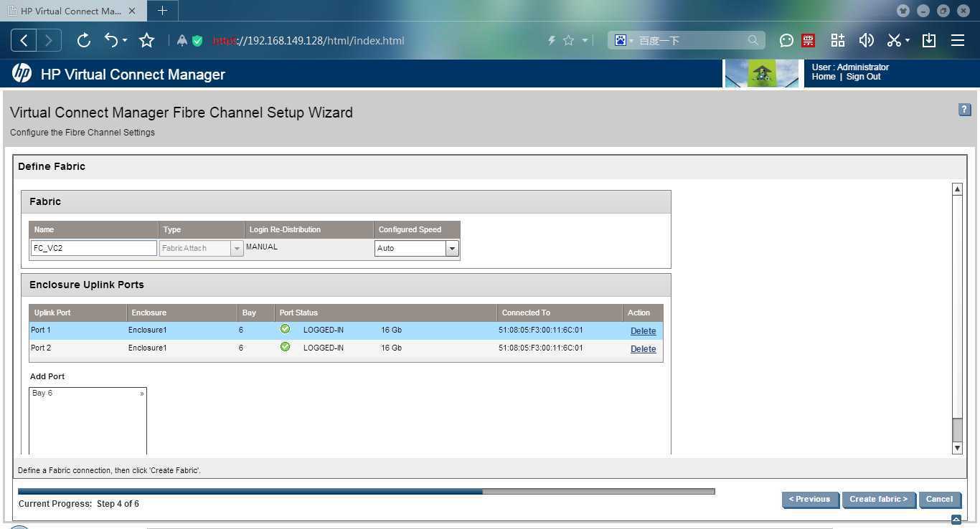Click the fabric Name field FC_VC2
The width and height of the screenshot is (980, 529).
pos(93,248)
